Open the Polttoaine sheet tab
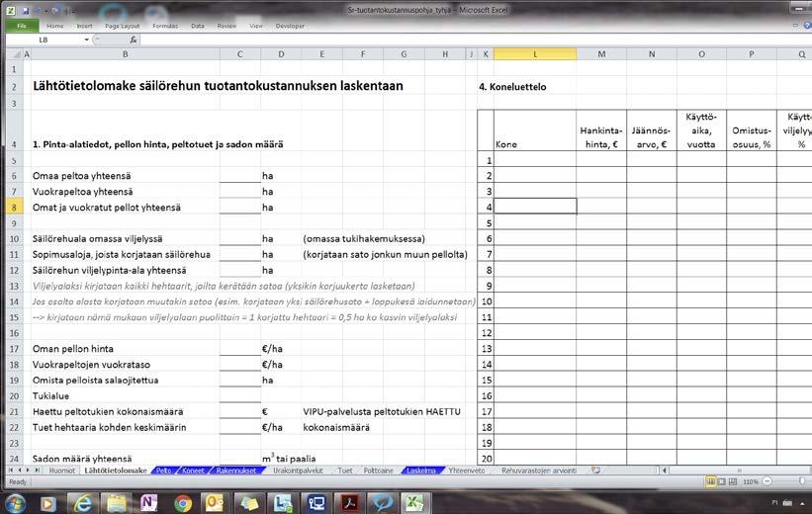812x514 pixels. tap(379, 471)
